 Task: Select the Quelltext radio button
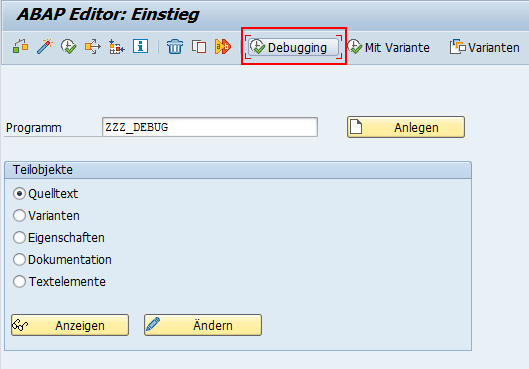coord(19,194)
